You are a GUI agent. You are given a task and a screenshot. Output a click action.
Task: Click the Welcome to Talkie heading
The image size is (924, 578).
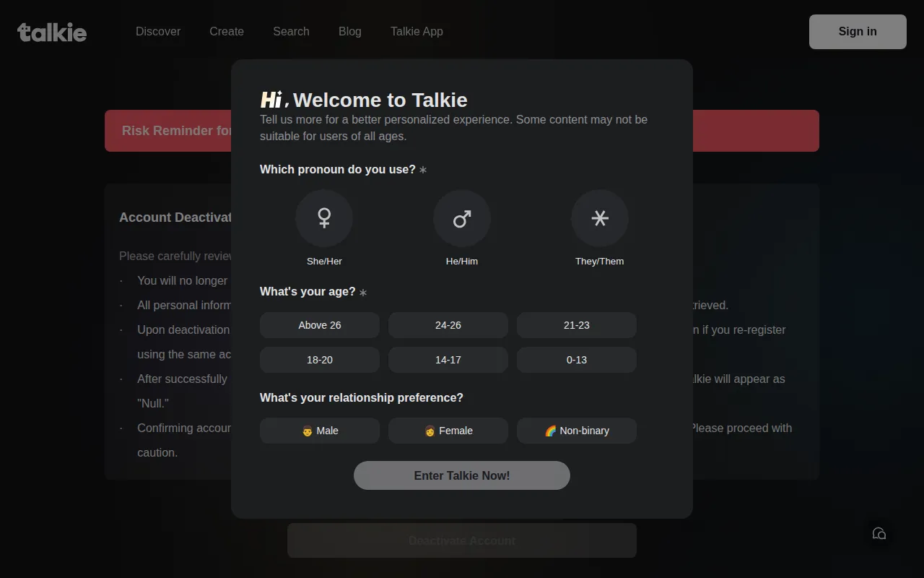[380, 100]
